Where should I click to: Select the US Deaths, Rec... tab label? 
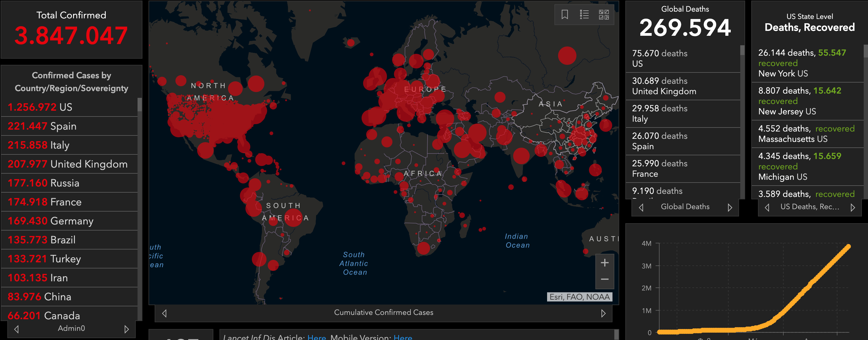click(809, 207)
